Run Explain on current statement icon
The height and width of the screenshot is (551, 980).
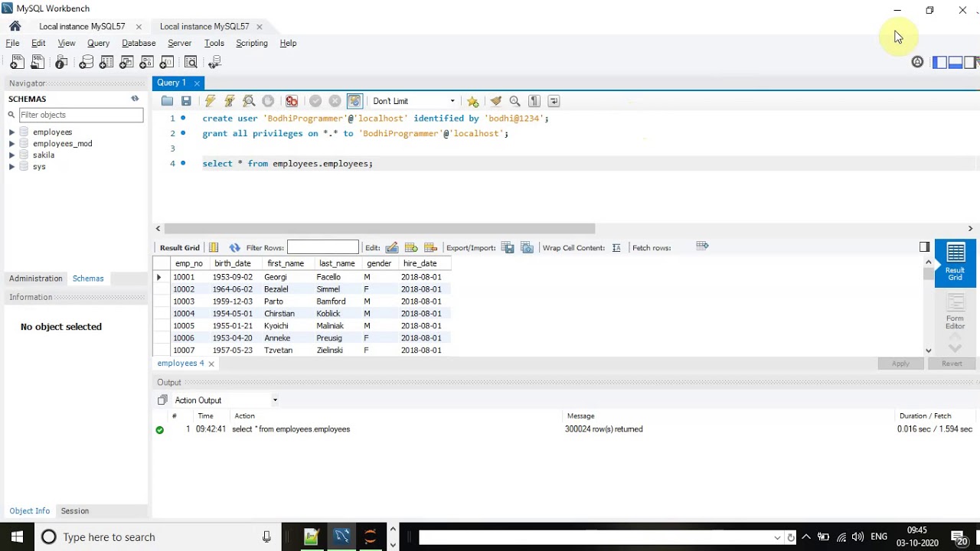click(x=249, y=101)
